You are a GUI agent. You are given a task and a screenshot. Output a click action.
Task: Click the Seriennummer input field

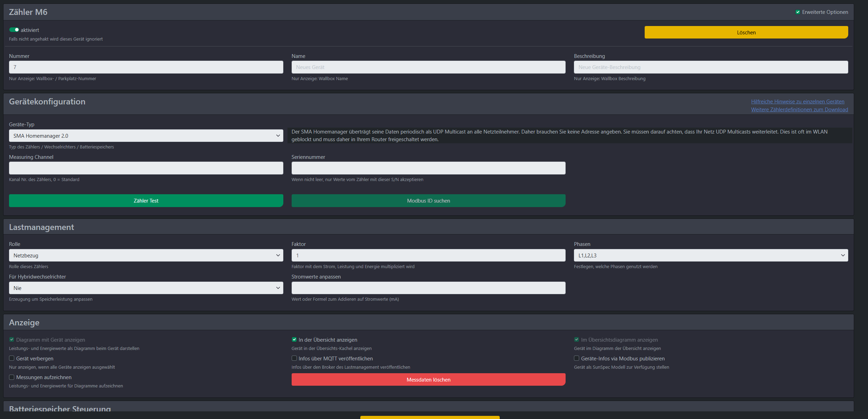(428, 168)
